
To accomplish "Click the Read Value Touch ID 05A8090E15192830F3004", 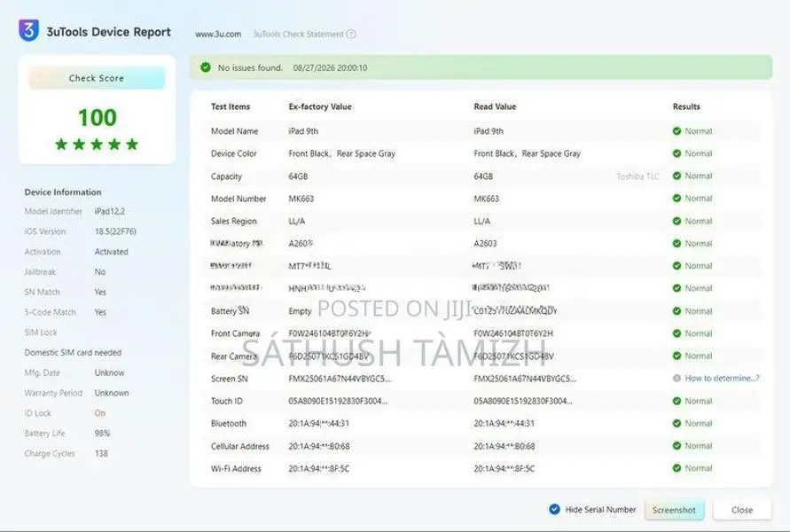I will coord(523,402).
